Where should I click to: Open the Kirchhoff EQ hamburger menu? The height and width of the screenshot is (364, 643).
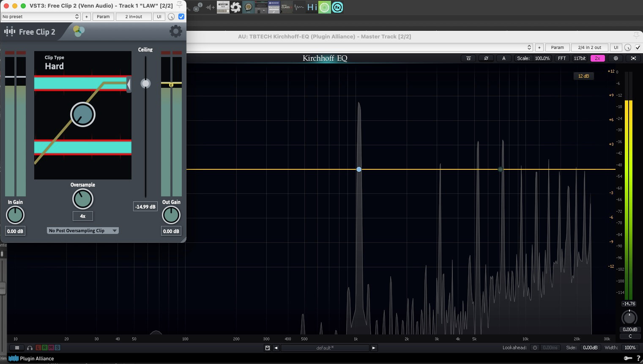[17, 348]
